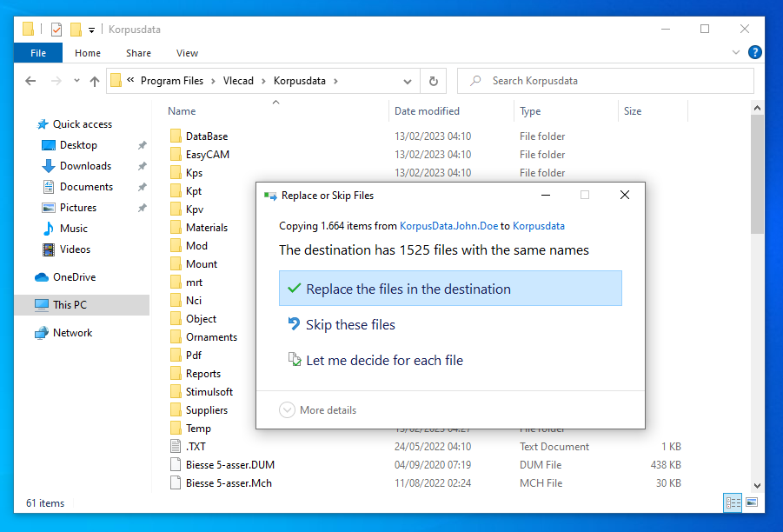The height and width of the screenshot is (532, 783).
Task: Sort by the Size column header
Action: [632, 111]
